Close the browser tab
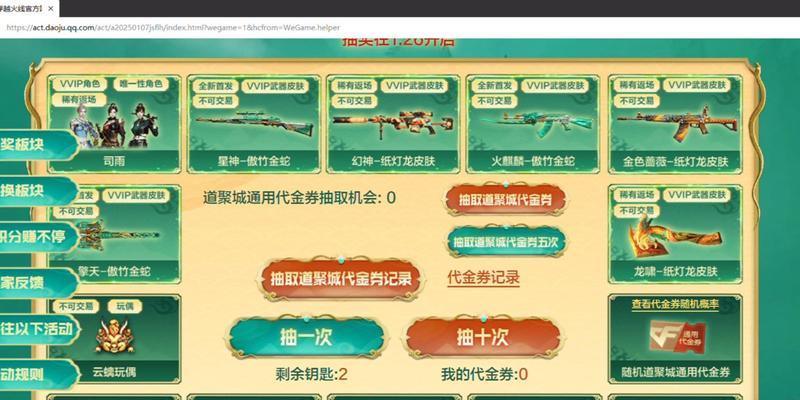Screen dimensions: 800x400 pos(51,9)
